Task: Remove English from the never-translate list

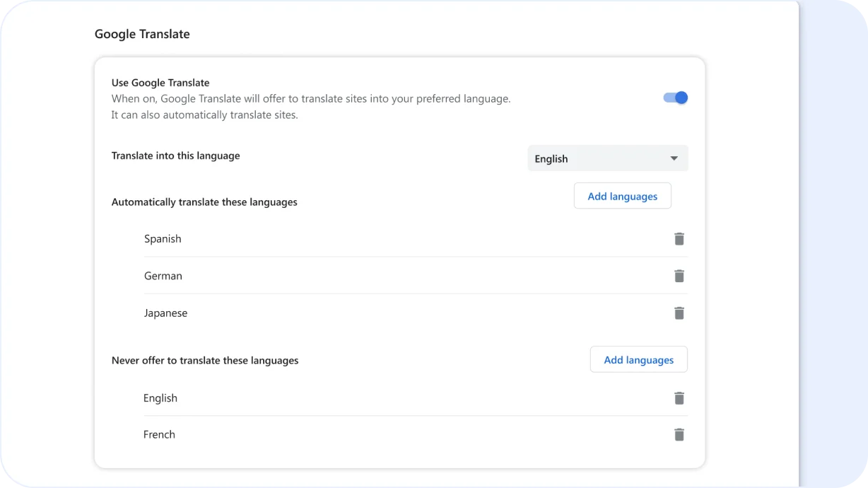Action: click(x=679, y=398)
